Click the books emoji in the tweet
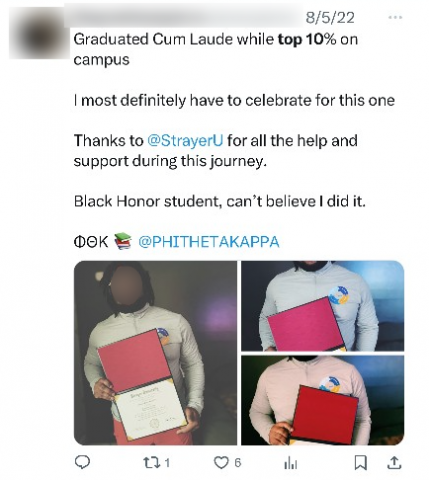This screenshot has height=480, width=429. [x=123, y=241]
